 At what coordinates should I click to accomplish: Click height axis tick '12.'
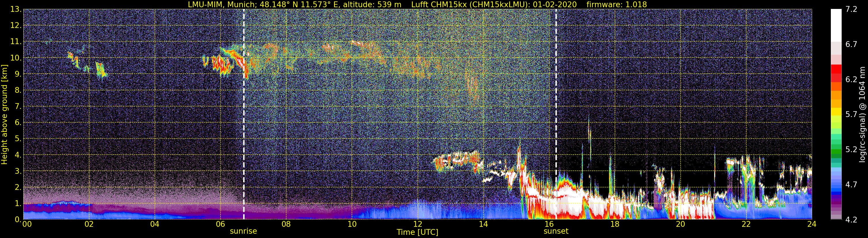click(16, 26)
